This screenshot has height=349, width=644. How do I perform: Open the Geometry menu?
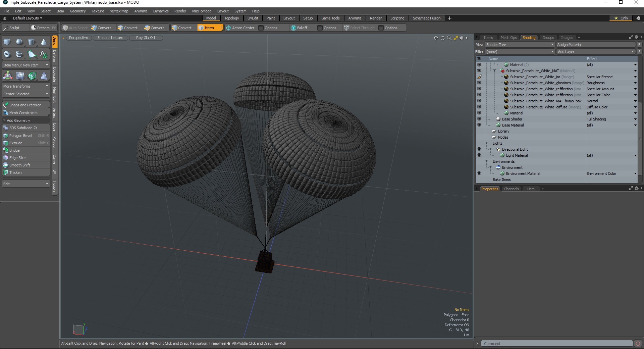pyautogui.click(x=77, y=11)
